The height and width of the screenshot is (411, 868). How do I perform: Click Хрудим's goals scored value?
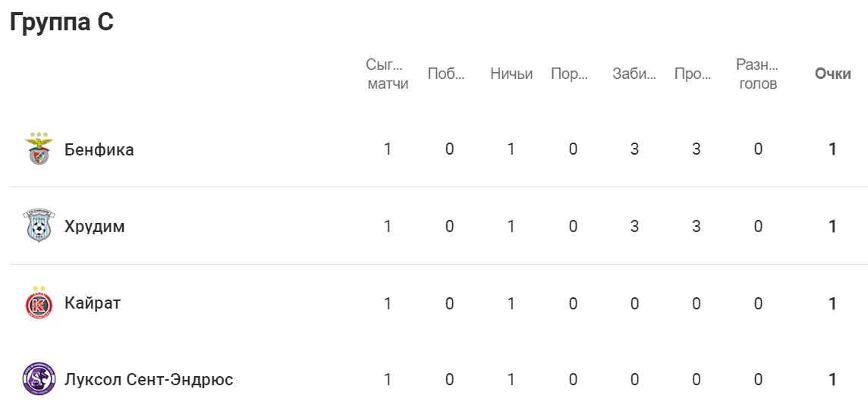pyautogui.click(x=634, y=226)
